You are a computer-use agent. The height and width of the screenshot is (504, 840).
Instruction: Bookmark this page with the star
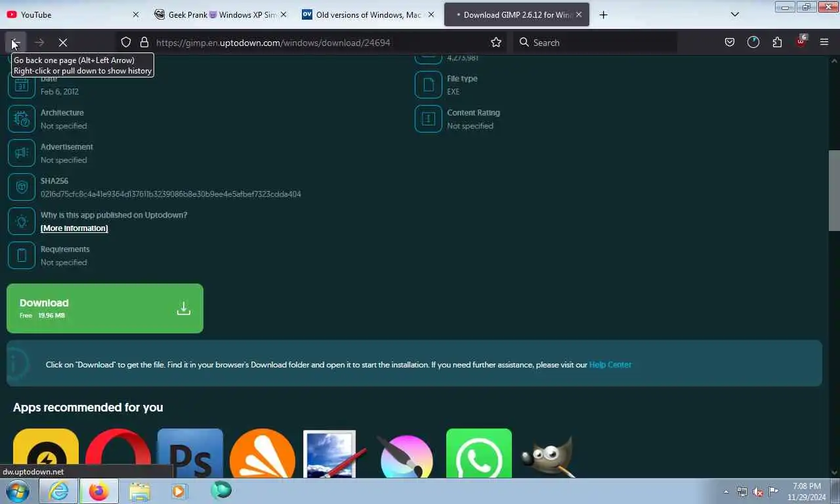click(x=496, y=42)
